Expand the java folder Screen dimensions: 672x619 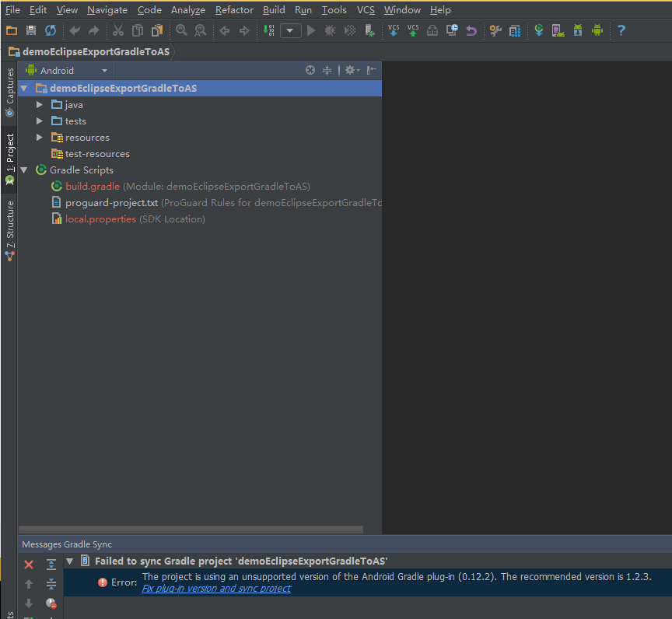click(40, 104)
